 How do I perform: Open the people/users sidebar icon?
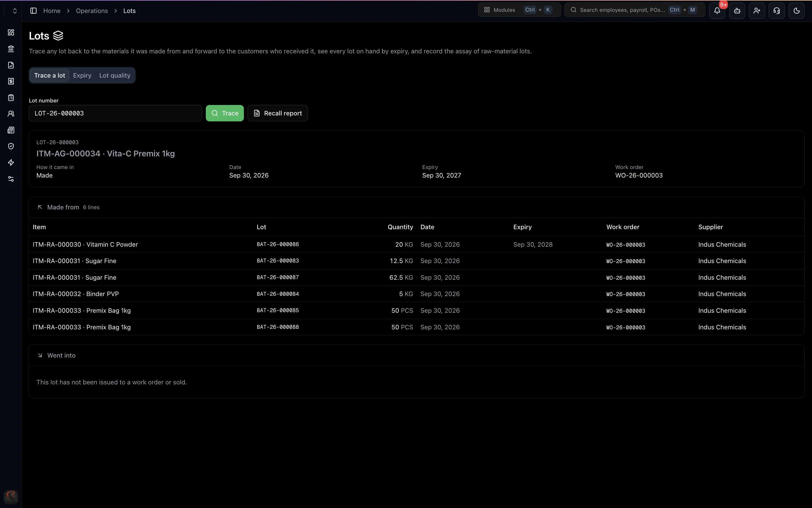coord(11,114)
